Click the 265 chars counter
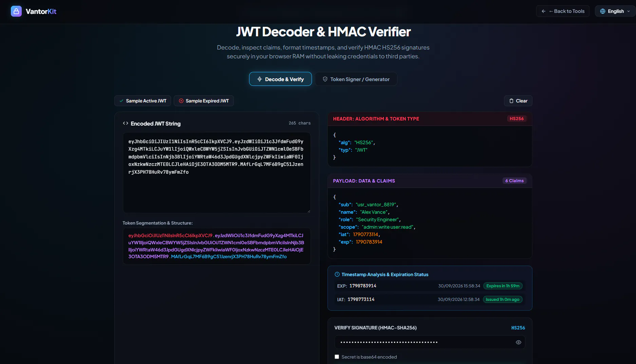 point(300,123)
